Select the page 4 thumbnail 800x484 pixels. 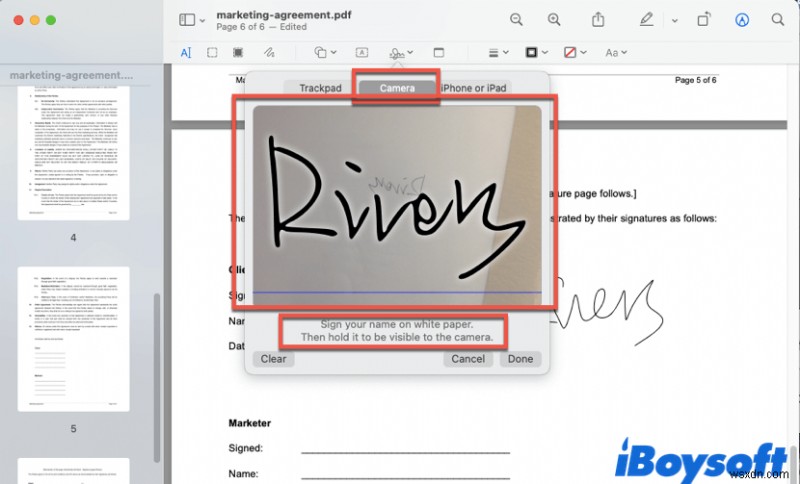[73, 152]
